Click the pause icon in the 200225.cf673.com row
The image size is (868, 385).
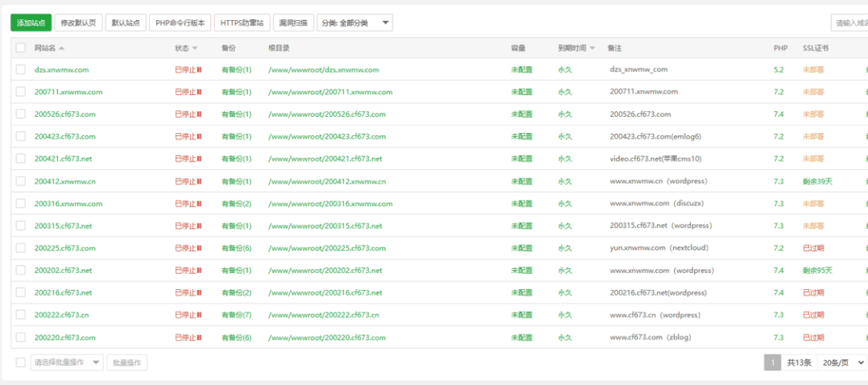coord(200,248)
